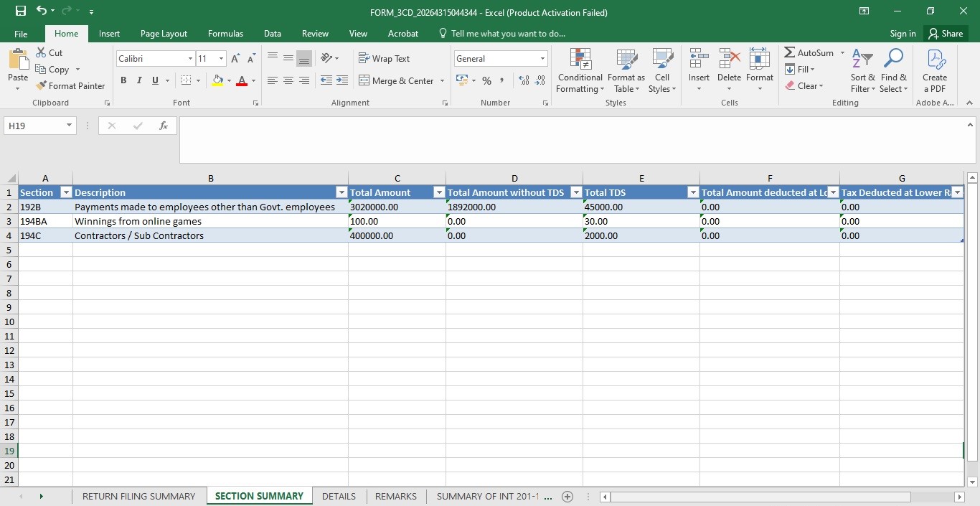Open the Section column filter dropdown
This screenshot has width=980, height=506.
click(x=66, y=192)
